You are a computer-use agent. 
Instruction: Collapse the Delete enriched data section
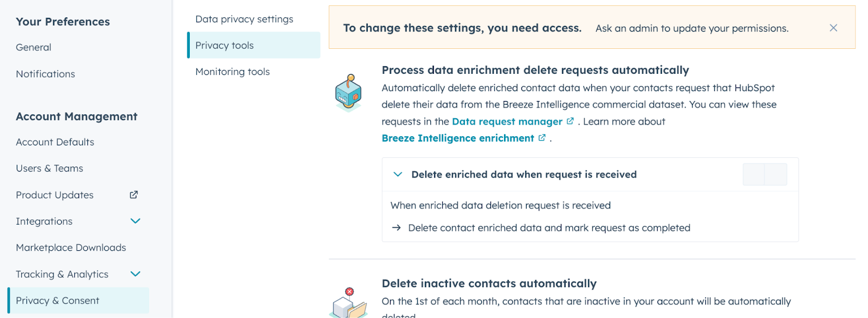(398, 175)
